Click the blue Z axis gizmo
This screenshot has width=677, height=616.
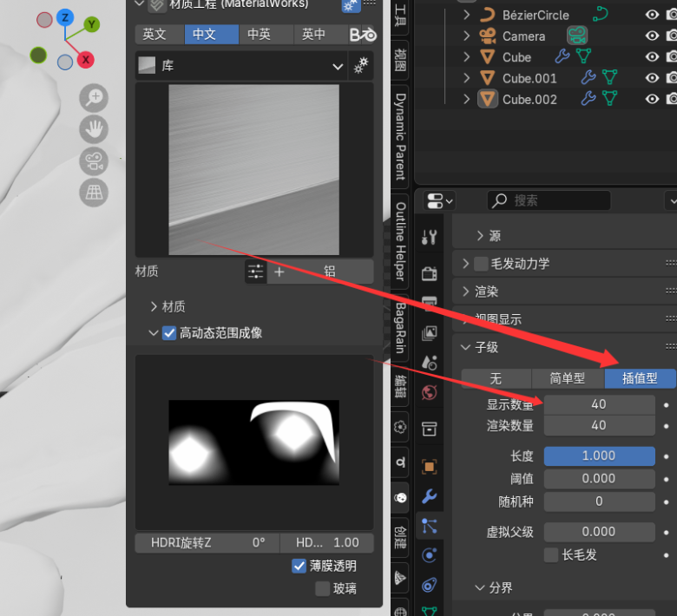[65, 17]
